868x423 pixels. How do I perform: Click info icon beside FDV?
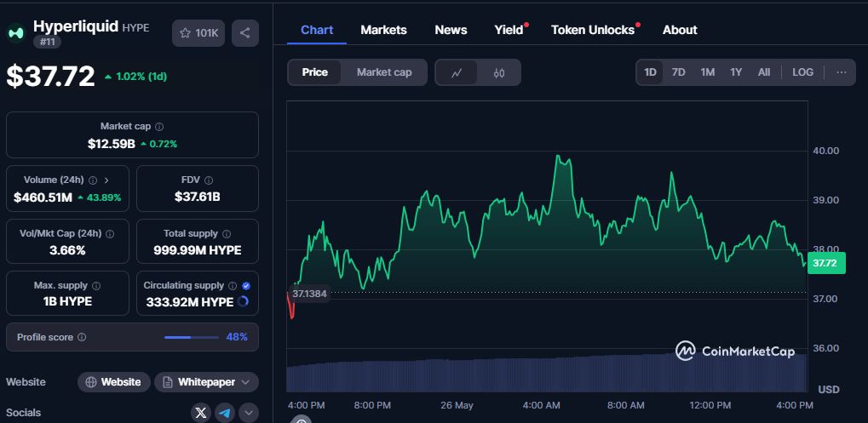click(209, 180)
